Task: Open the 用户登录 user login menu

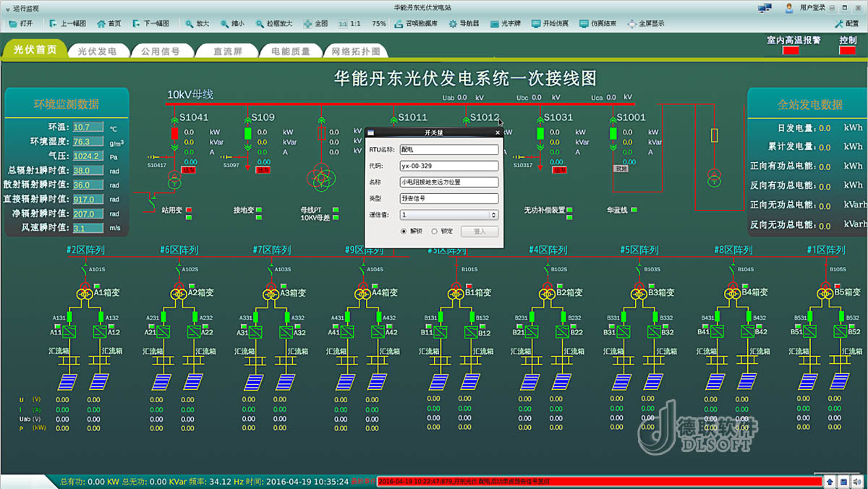Action: pos(807,7)
